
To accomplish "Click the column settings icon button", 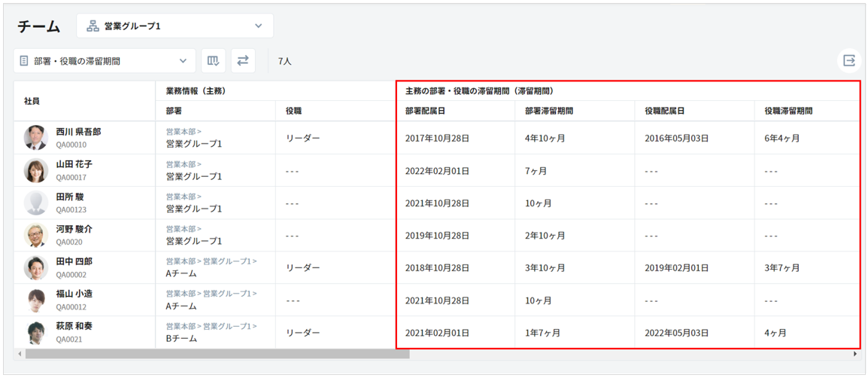I will coord(214,61).
